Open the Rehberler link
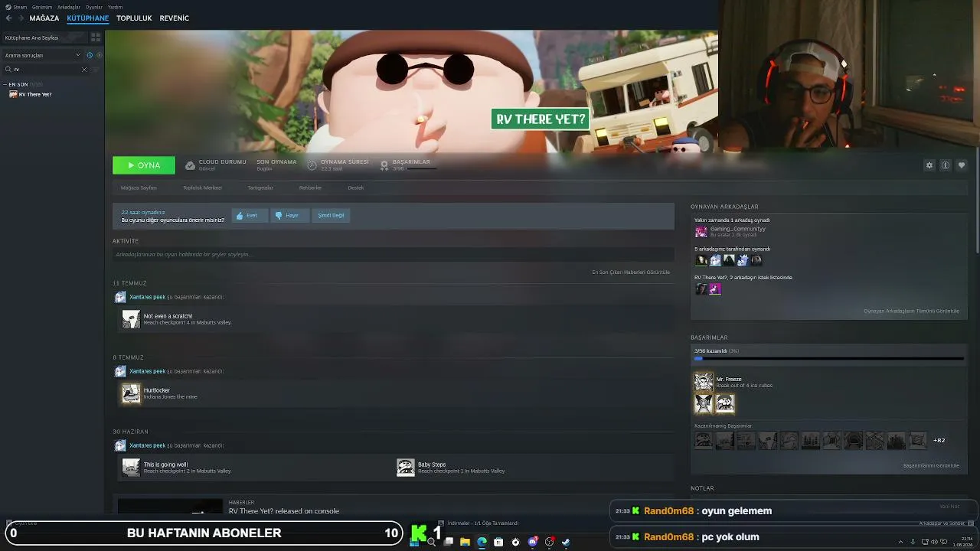 point(310,187)
